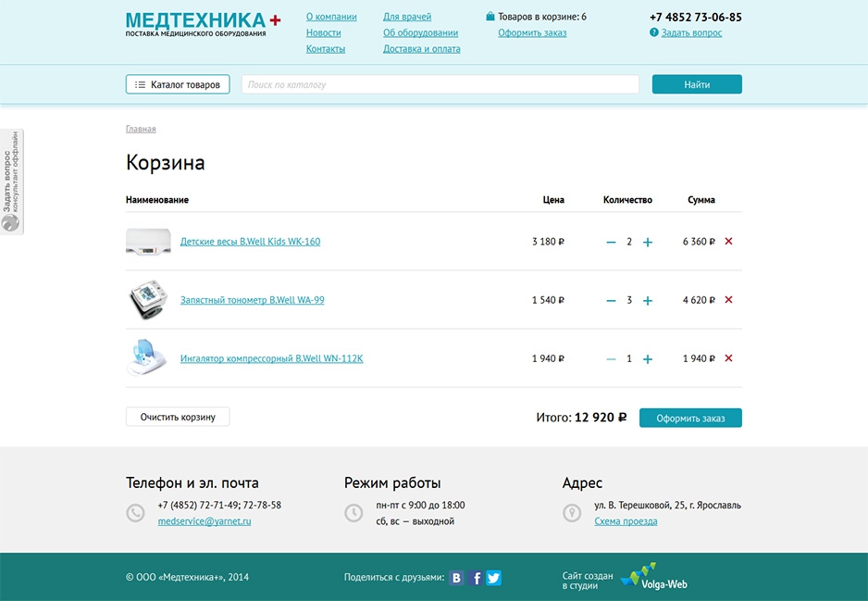Focus the Поиск по каталогу search field
The image size is (868, 601).
click(440, 84)
